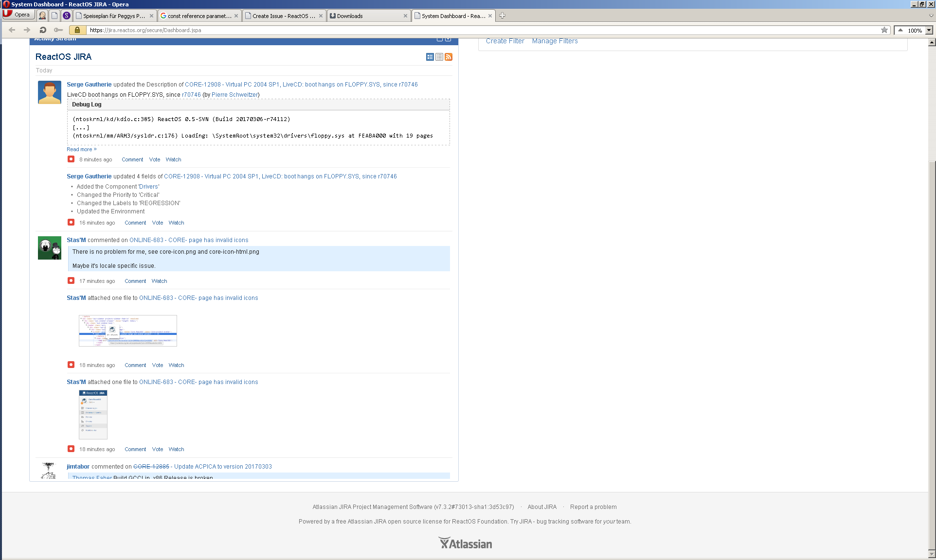Open jimtabor profile link
Viewport: 936px width, 560px height.
(x=78, y=467)
